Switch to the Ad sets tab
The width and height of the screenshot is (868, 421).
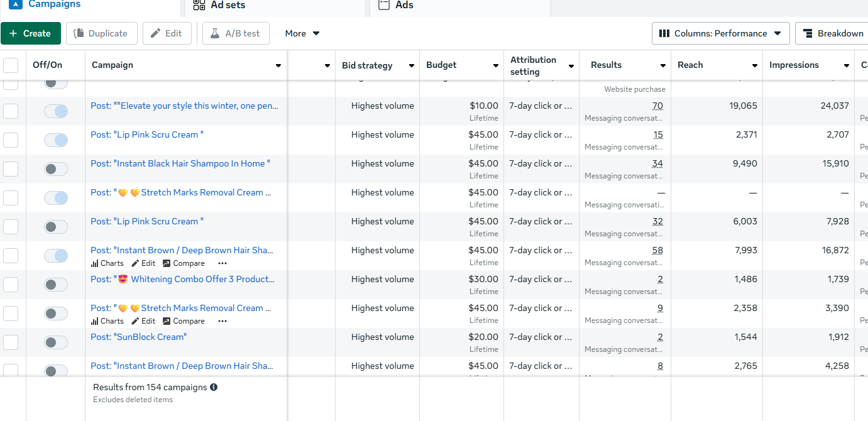point(228,5)
